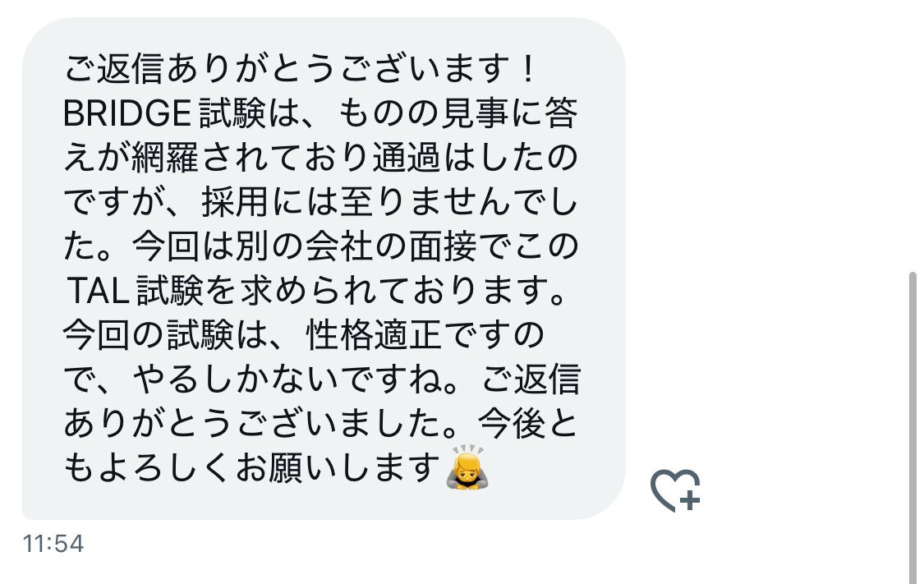This screenshot has width=924, height=584.
Task: Click the text 網羅されており in the bubble
Action: [251, 158]
